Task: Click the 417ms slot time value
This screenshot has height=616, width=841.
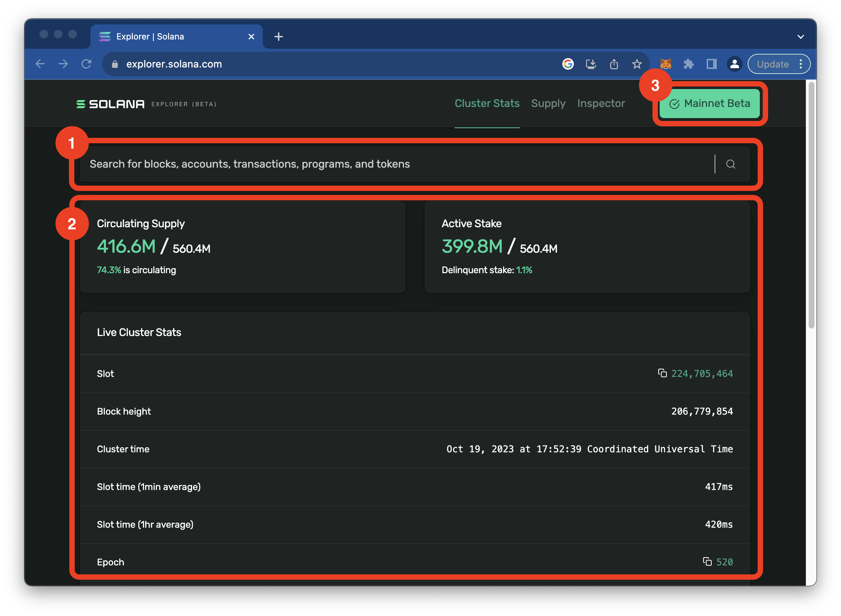Action: (x=719, y=487)
